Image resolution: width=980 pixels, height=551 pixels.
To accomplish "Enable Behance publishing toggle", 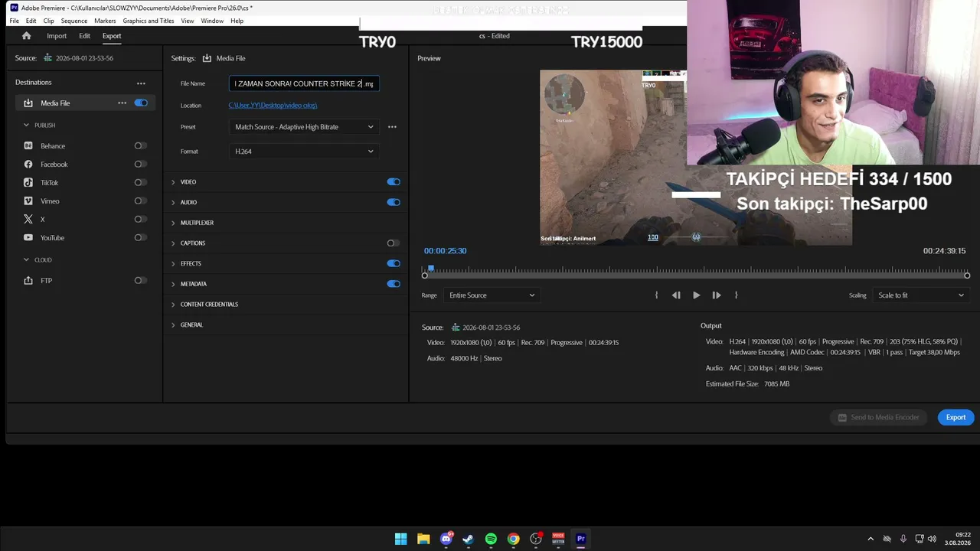I will (x=140, y=146).
